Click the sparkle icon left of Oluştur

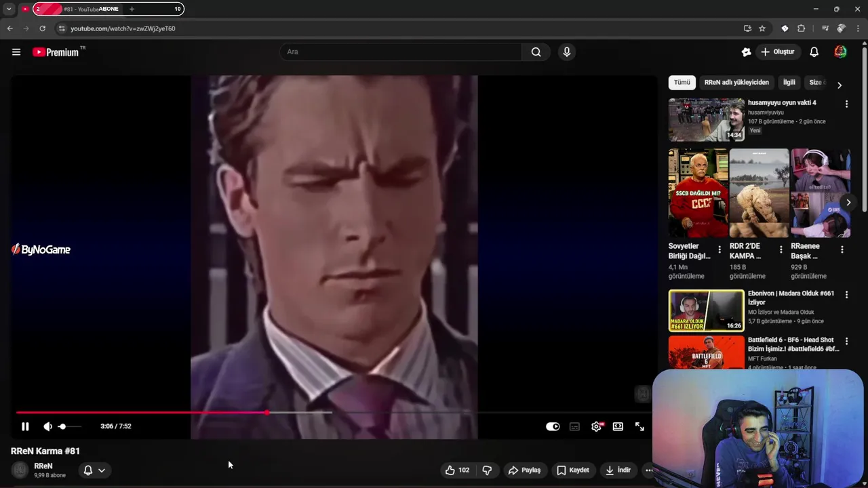[746, 52]
